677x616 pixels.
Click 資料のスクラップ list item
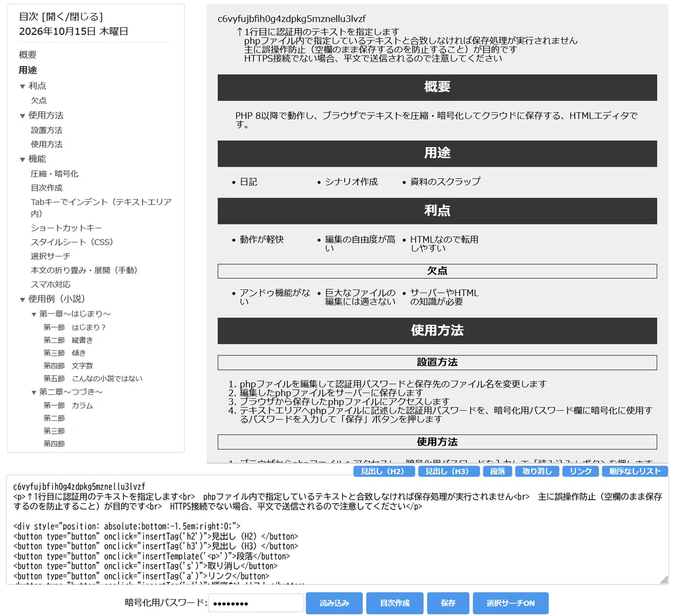445,182
